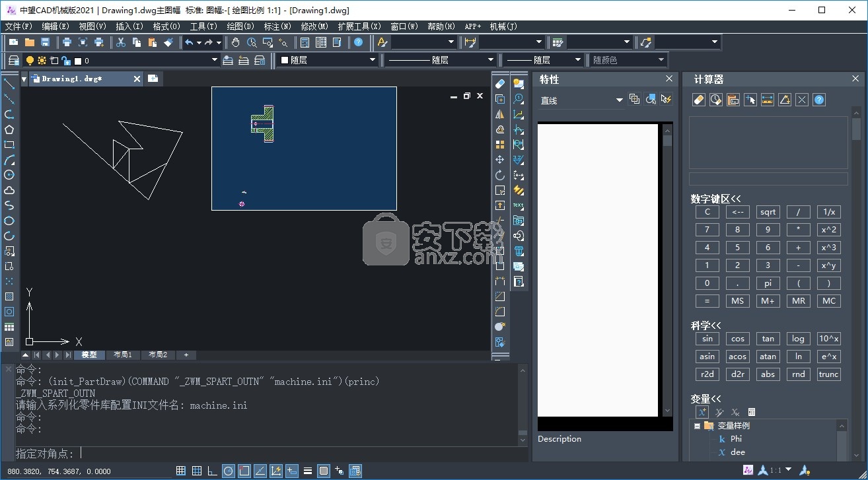Click the Properties panel vertical scrollbar
Screen dimensions: 868x480
pos(667,270)
